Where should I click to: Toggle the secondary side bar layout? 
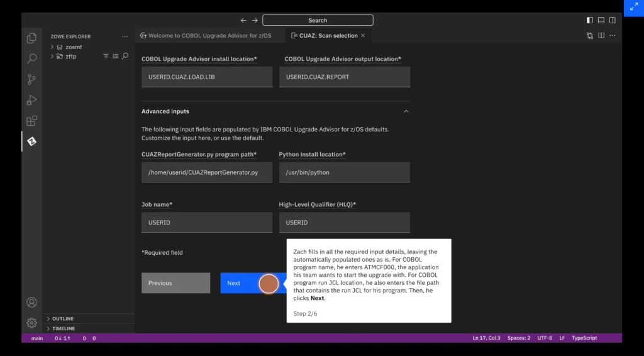click(x=612, y=20)
